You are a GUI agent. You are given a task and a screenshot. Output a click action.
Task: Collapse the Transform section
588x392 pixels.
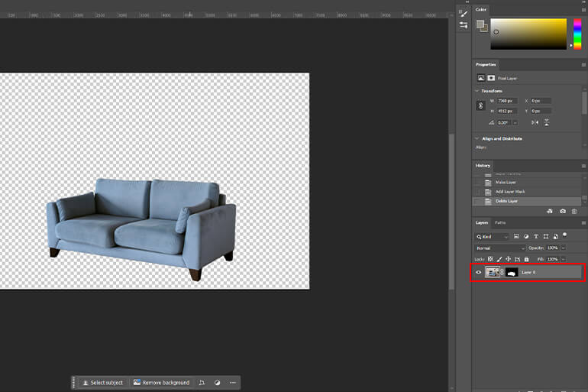(x=477, y=91)
